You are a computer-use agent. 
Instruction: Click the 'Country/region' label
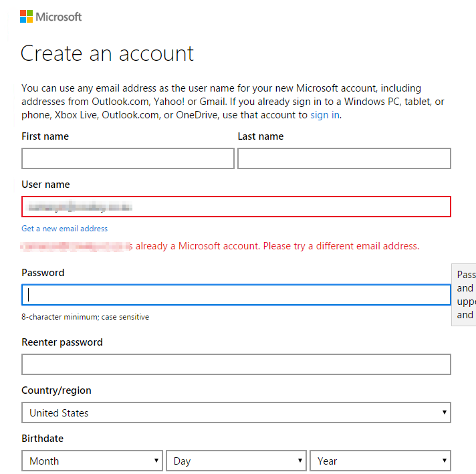pos(56,390)
